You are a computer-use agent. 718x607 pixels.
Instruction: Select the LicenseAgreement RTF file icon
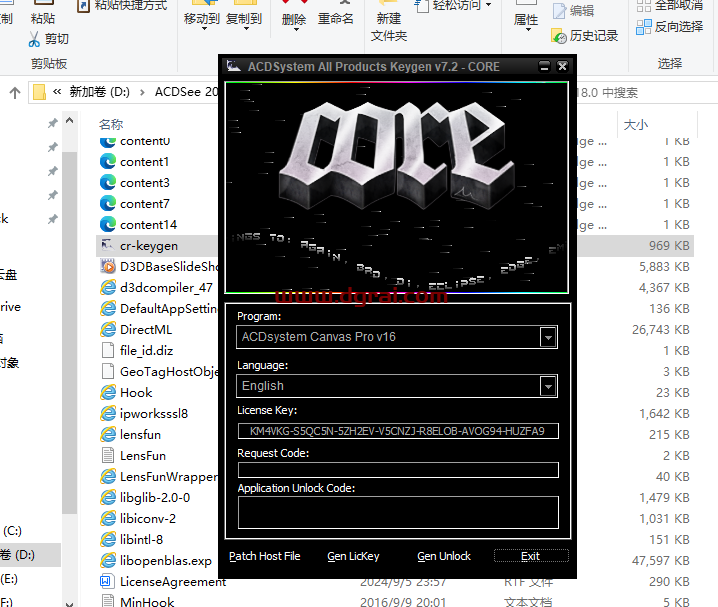coord(108,582)
